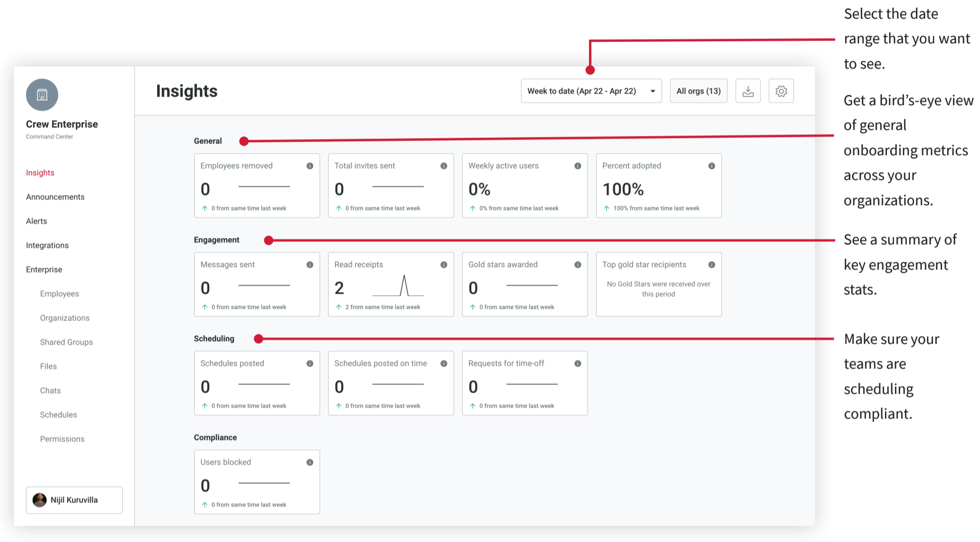
Task: Show info for Percent adopted card
Action: [712, 166]
